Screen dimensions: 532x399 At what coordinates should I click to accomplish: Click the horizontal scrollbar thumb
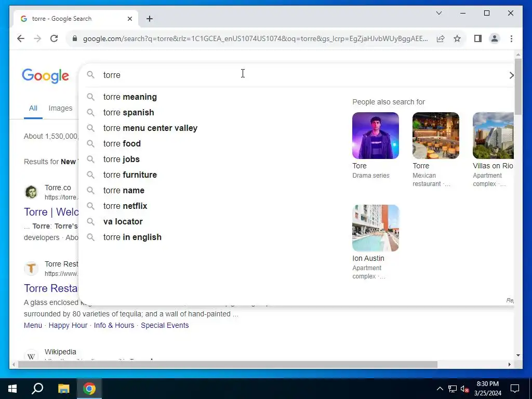[x=228, y=364]
